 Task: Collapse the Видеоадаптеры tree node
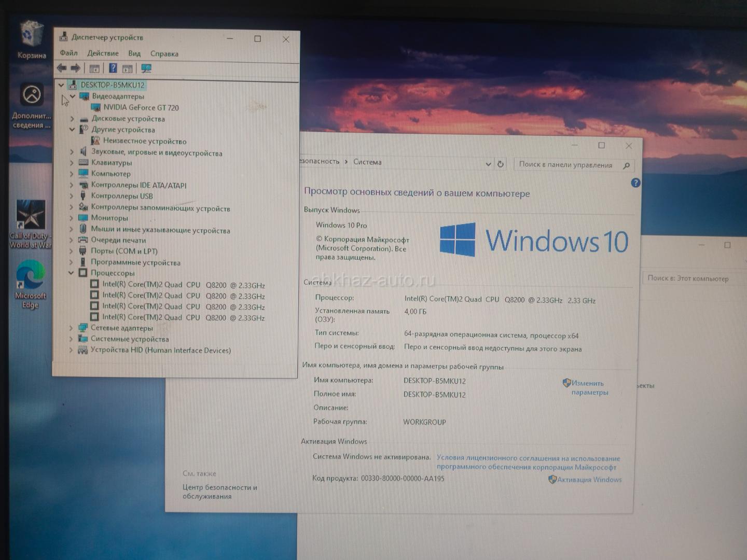pos(73,96)
